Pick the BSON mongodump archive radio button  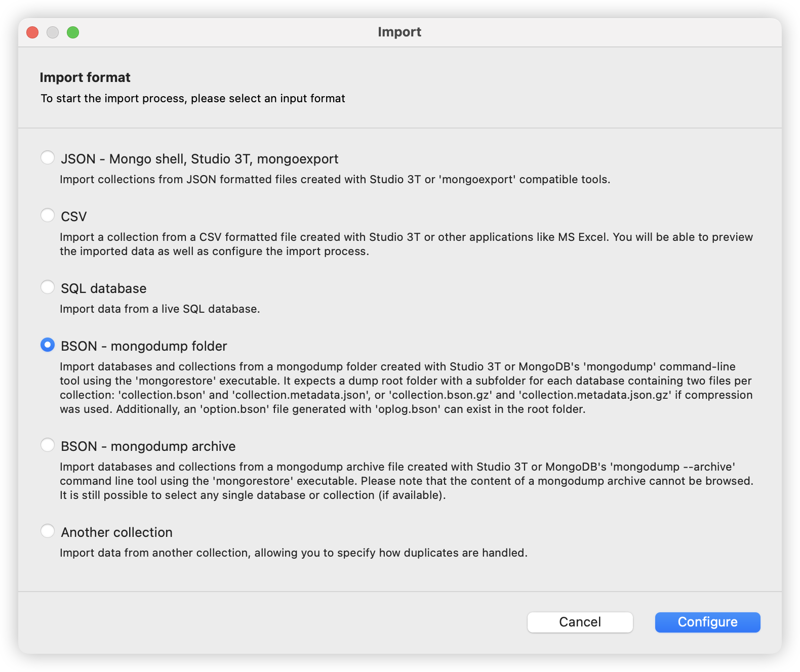pos(48,445)
